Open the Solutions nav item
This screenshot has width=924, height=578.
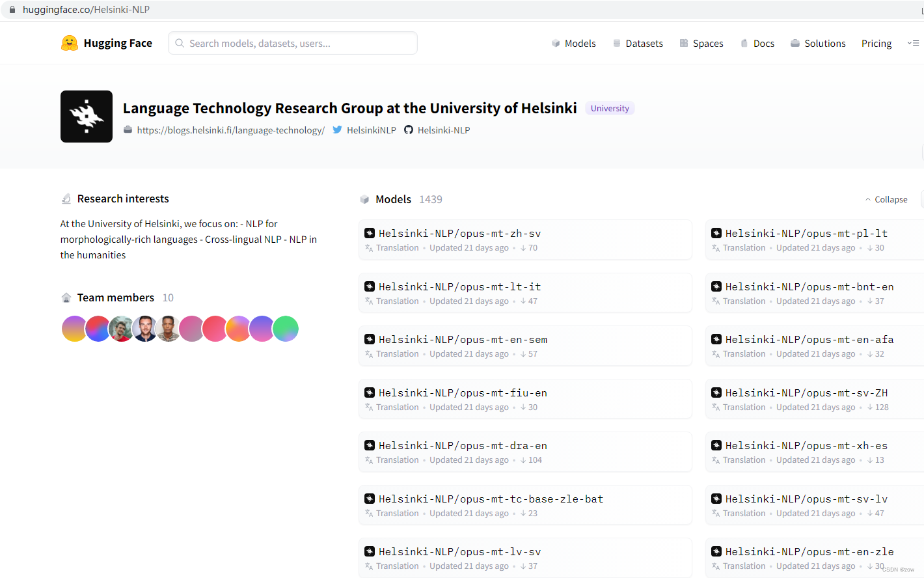tap(818, 44)
